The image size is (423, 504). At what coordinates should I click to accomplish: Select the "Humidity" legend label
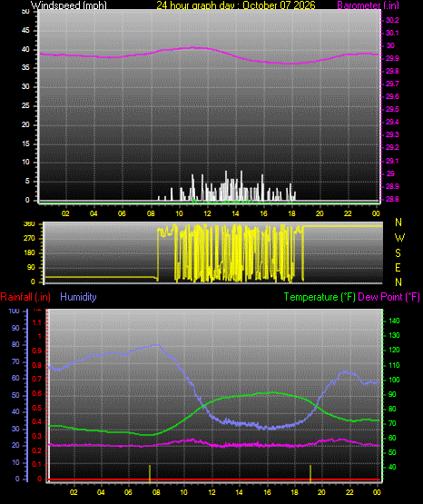coord(78,297)
